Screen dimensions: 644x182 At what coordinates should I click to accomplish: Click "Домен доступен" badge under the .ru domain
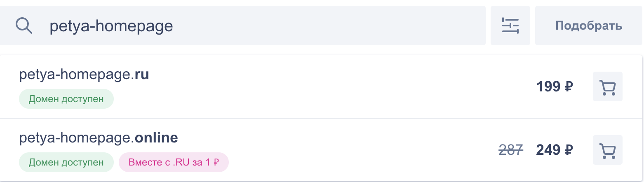(66, 99)
